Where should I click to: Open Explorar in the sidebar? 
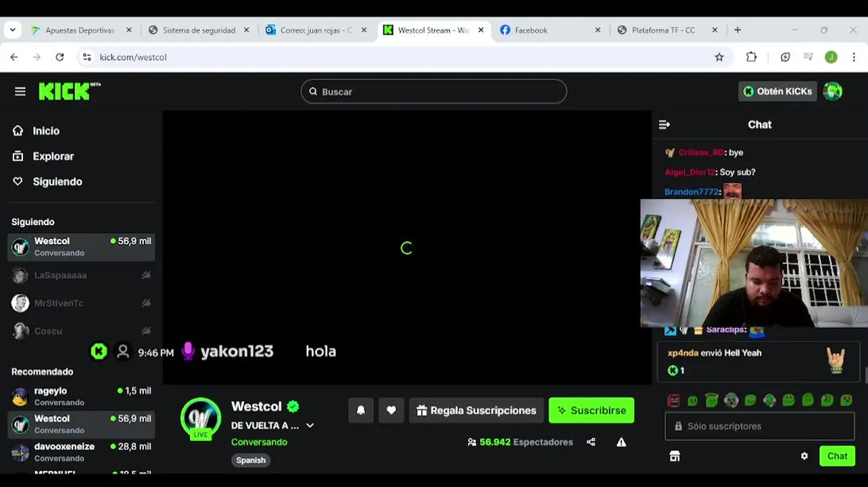click(53, 156)
